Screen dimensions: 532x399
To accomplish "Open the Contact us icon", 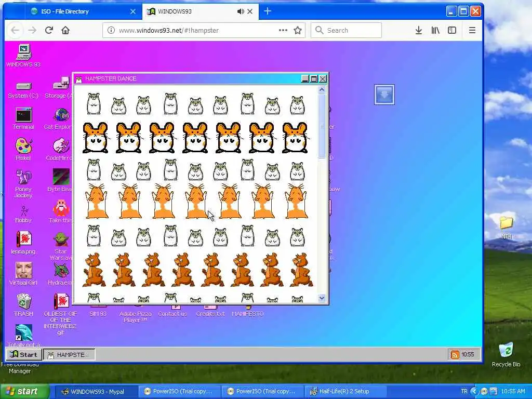I will click(172, 311).
